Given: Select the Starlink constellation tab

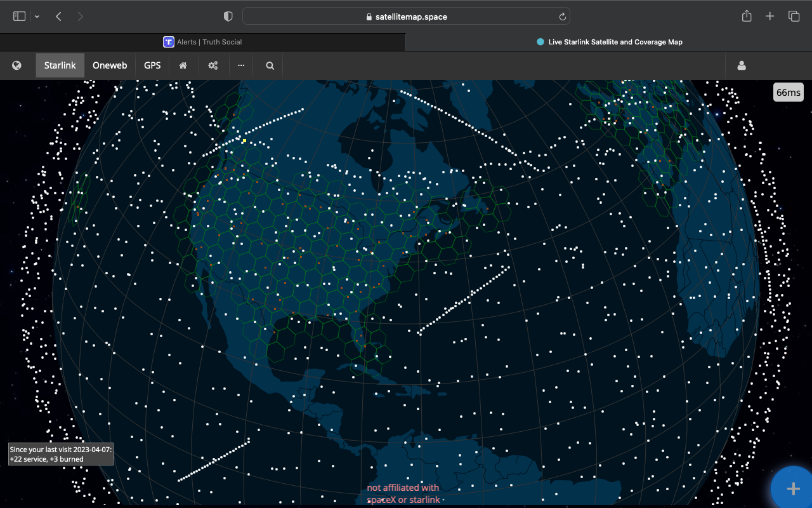Looking at the screenshot, I should pos(60,65).
